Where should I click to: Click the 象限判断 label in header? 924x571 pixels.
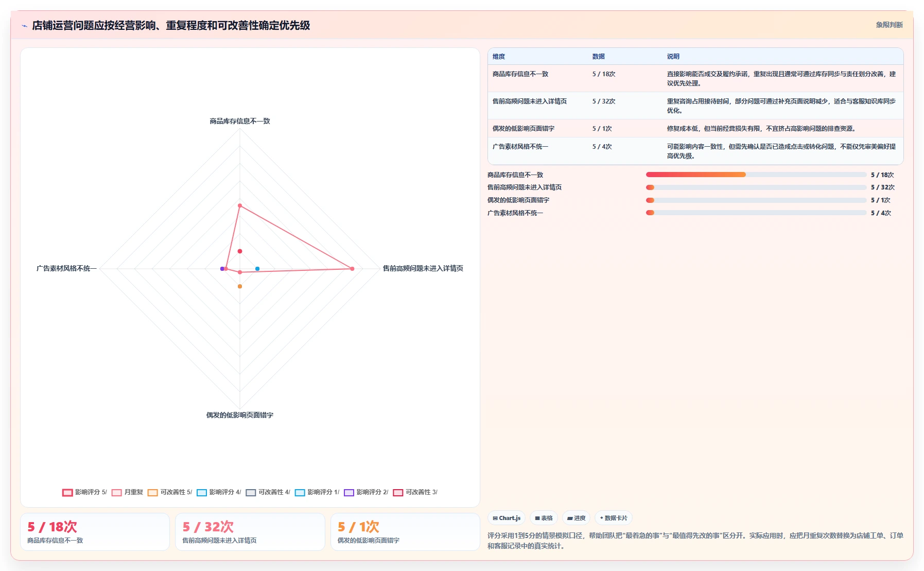point(889,25)
